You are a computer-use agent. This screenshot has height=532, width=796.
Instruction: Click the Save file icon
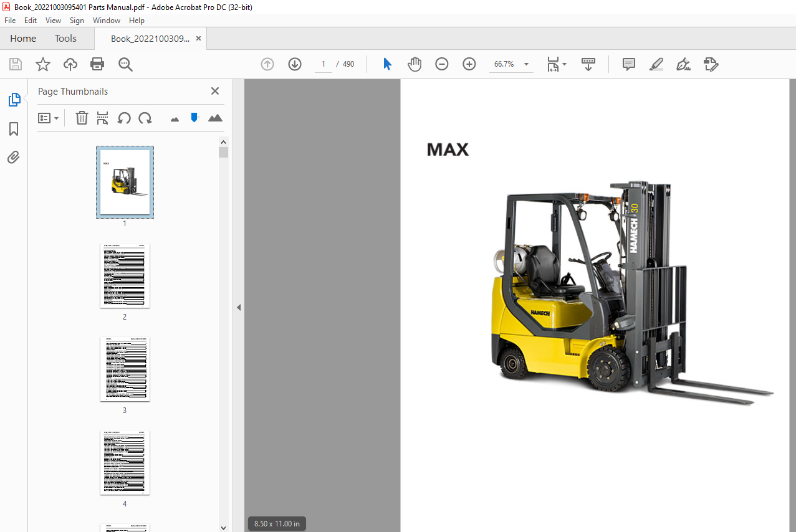point(16,64)
